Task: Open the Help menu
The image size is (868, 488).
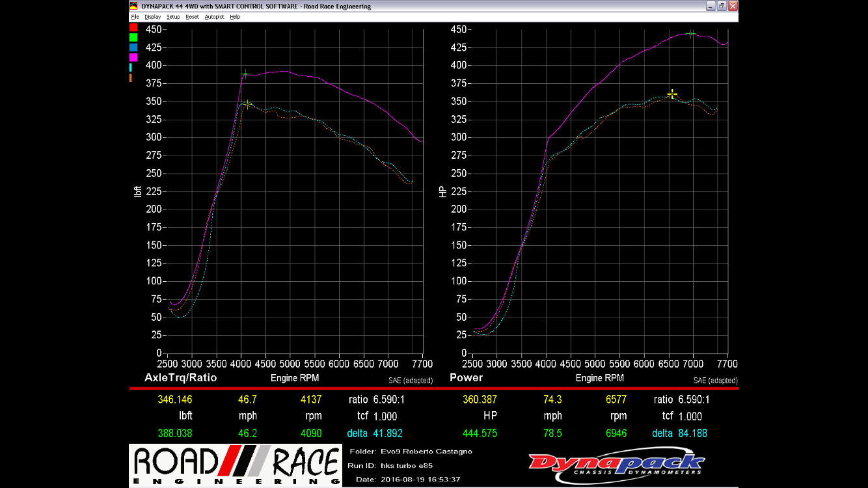Action: (235, 17)
